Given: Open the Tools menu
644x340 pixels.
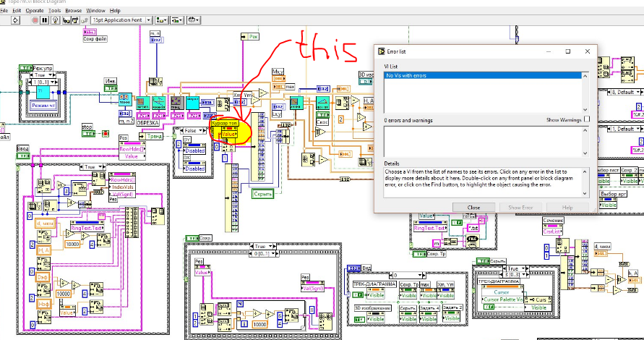Looking at the screenshot, I should tap(54, 10).
